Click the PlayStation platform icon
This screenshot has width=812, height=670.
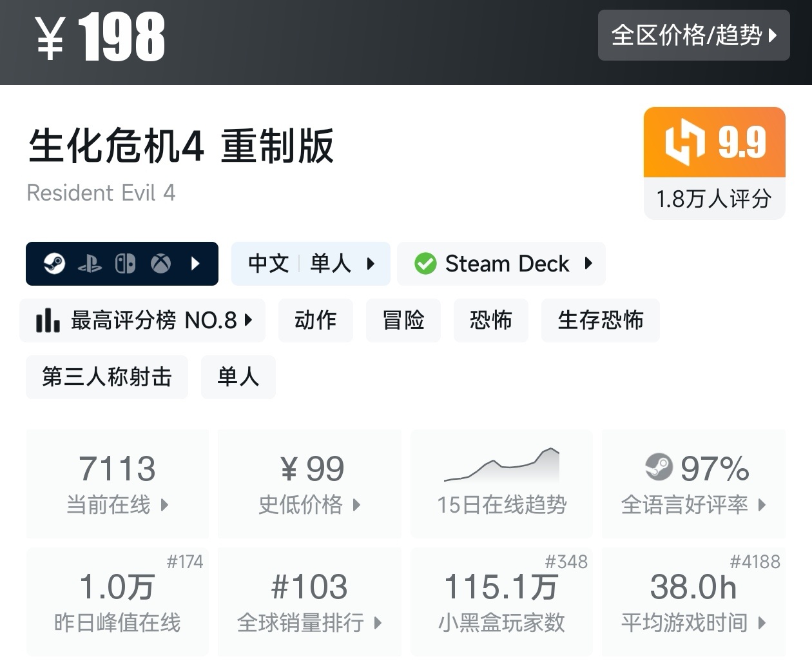pyautogui.click(x=90, y=264)
